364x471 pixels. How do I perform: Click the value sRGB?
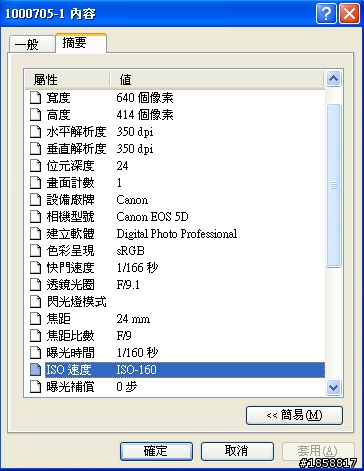coord(130,251)
